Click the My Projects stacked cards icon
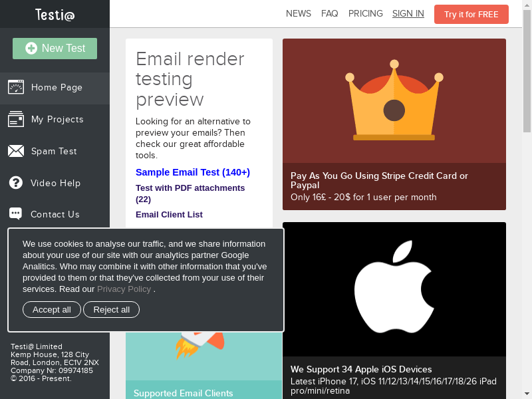 [x=16, y=119]
